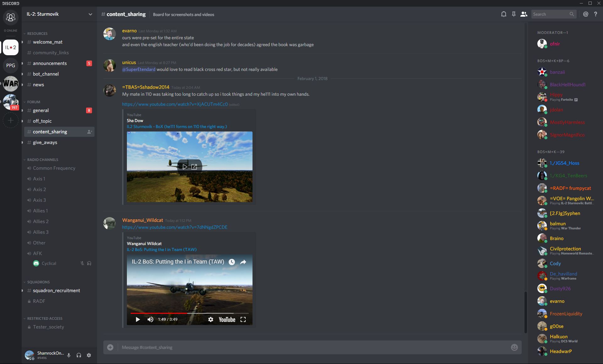Toggle the pinned messages panel
The width and height of the screenshot is (603, 364).
(x=513, y=14)
